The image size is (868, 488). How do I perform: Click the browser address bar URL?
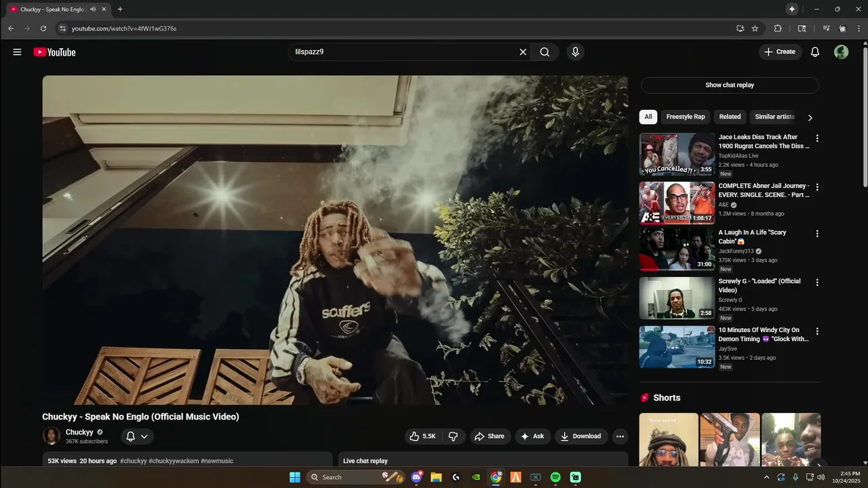[124, 28]
